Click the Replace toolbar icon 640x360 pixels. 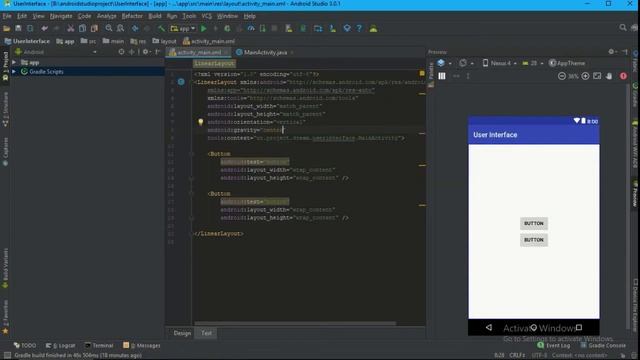pos(120,29)
